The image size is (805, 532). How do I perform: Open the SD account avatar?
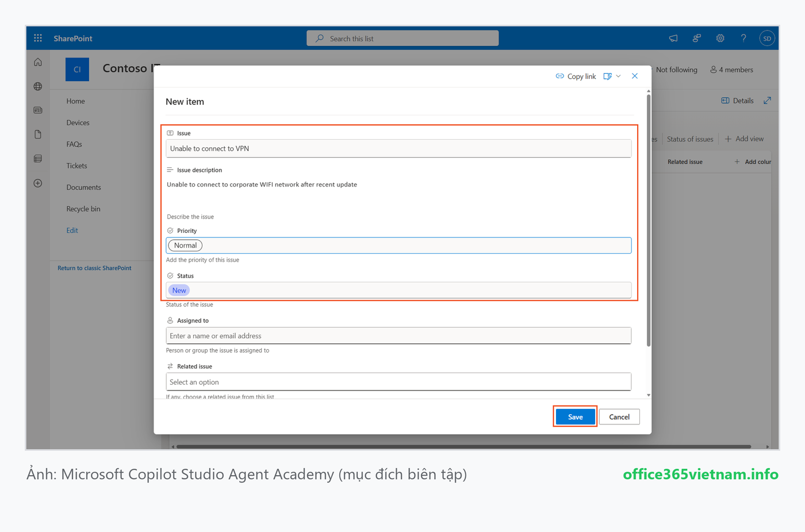(767, 39)
